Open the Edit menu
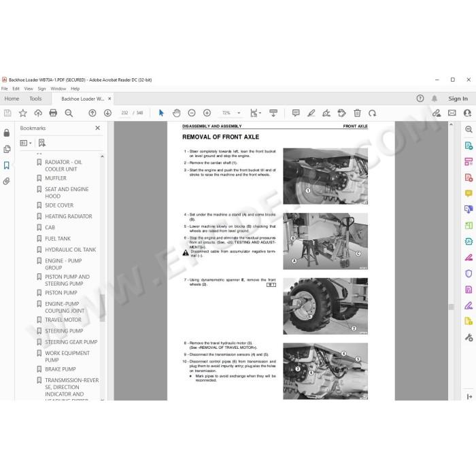The height and width of the screenshot is (476, 476). [x=16, y=88]
